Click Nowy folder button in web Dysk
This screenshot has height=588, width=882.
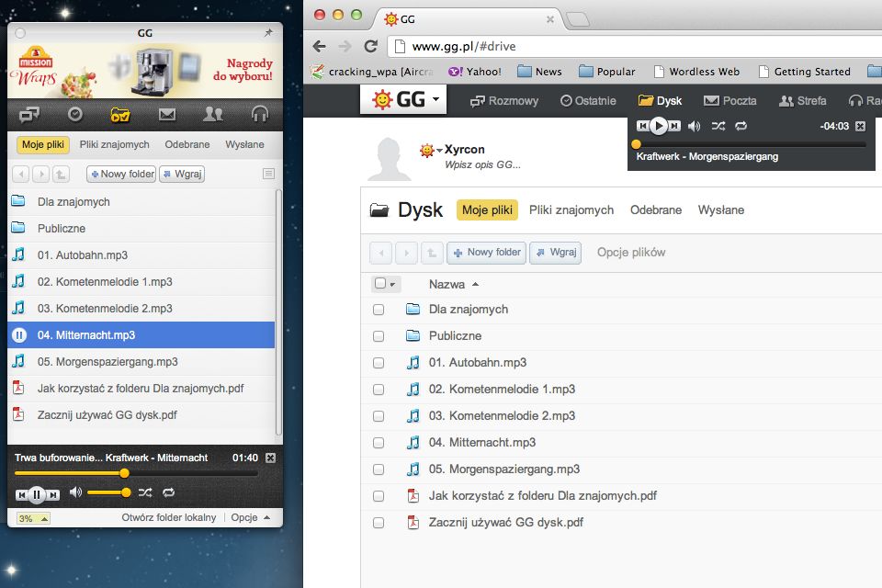coord(487,253)
